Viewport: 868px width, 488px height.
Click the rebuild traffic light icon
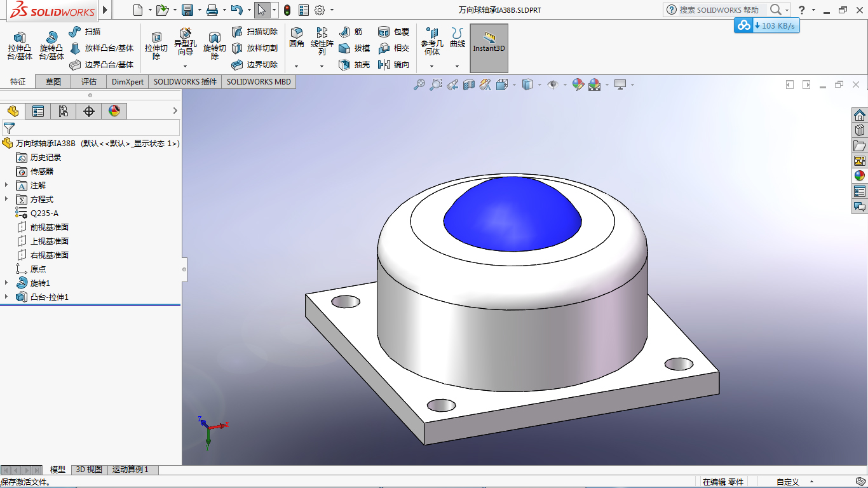point(287,10)
